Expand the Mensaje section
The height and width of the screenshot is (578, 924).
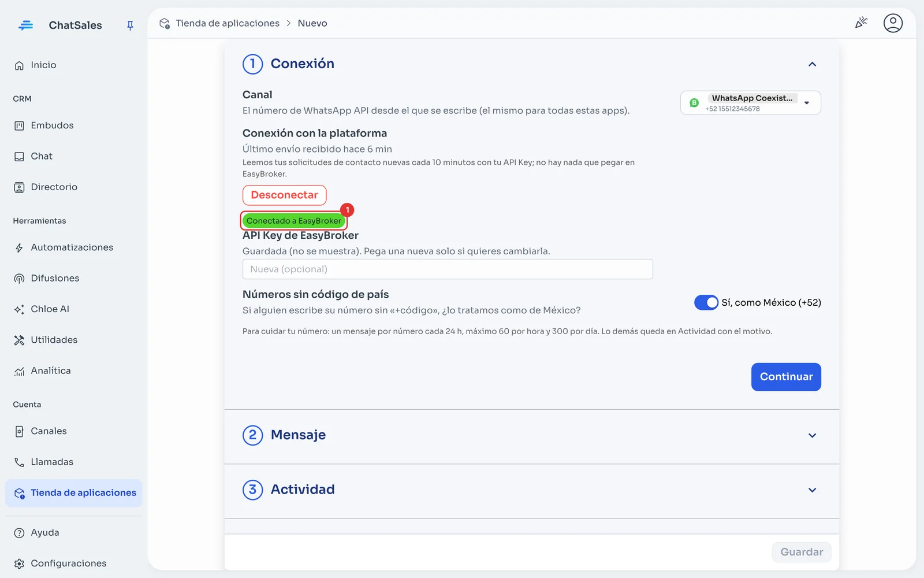pos(531,435)
